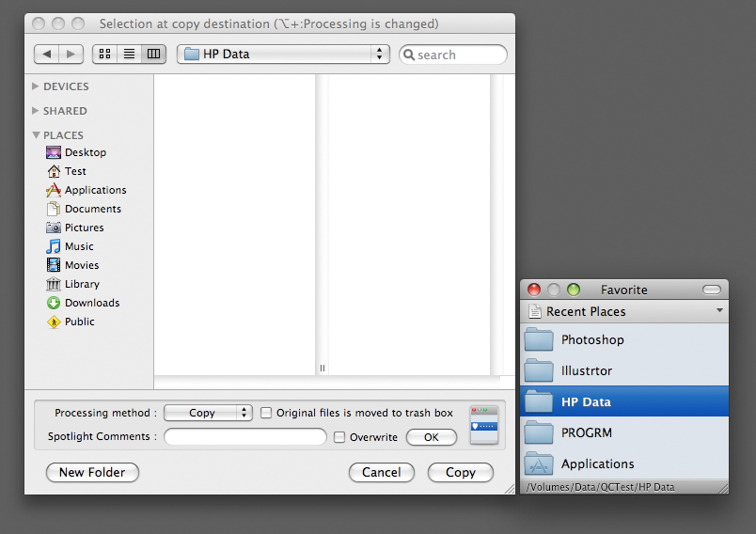
Task: Open the Processing method Copy dropdown
Action: [208, 413]
